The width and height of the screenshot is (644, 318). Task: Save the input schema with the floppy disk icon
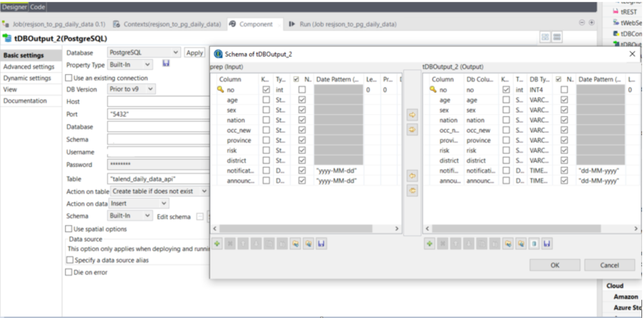(x=321, y=244)
